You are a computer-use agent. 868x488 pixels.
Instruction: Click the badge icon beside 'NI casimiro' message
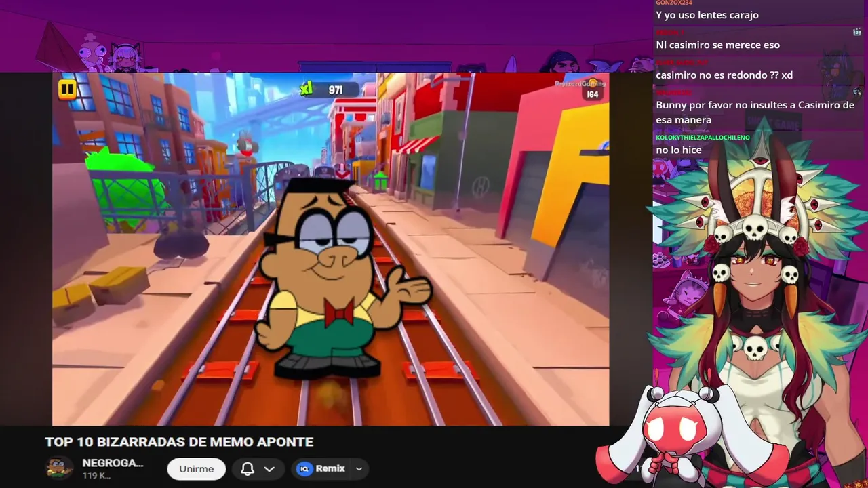857,31
